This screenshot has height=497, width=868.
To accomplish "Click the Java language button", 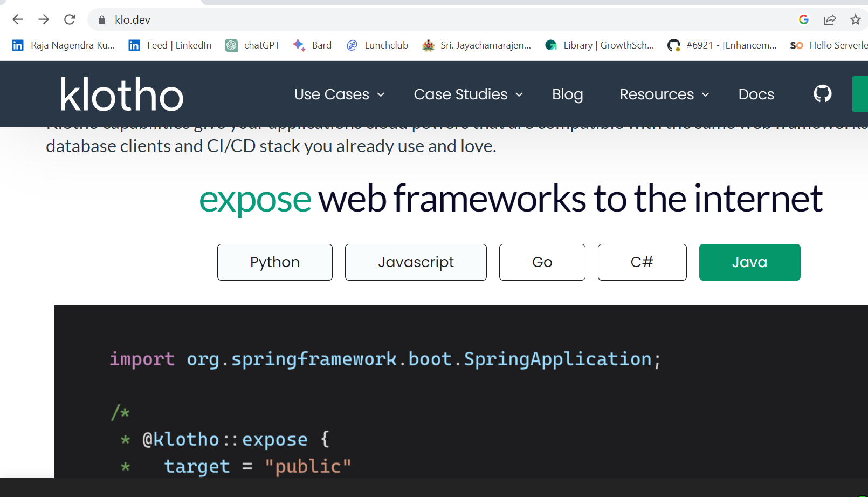I will pyautogui.click(x=749, y=262).
